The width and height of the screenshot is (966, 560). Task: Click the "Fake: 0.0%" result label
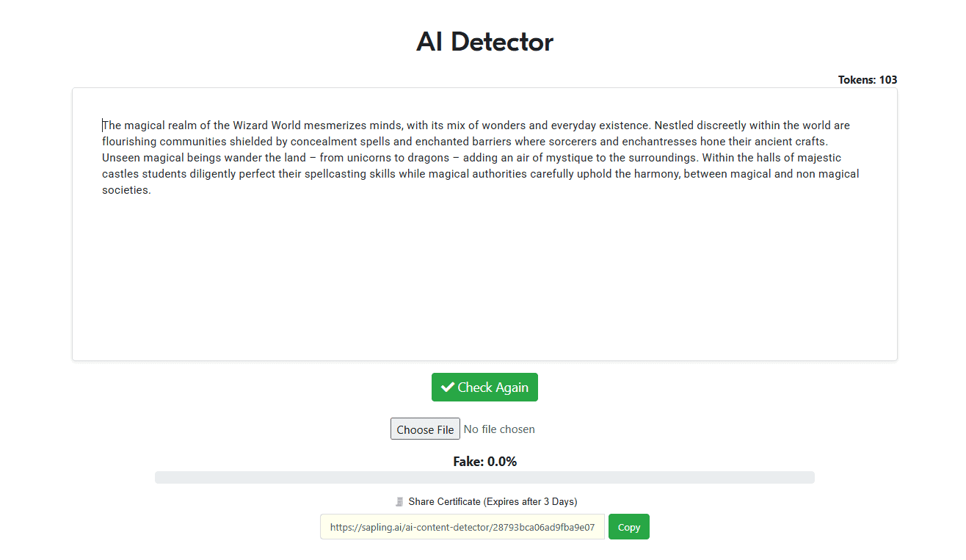(484, 462)
